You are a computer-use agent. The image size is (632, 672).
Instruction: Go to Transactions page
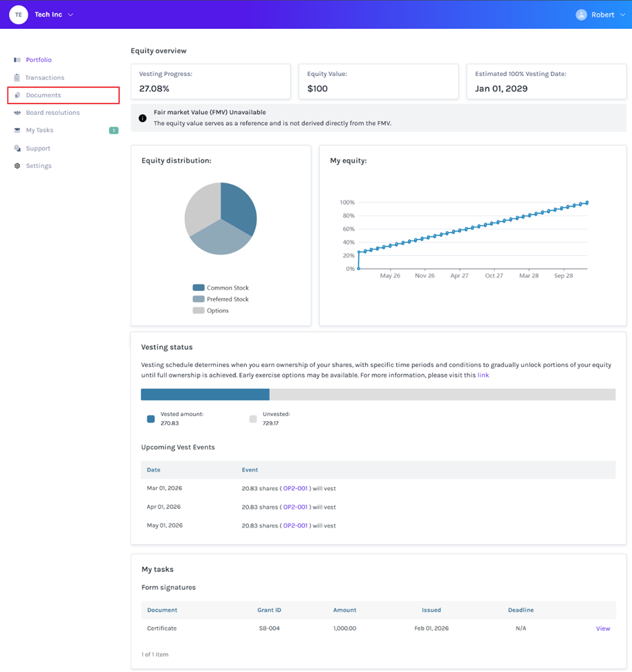(x=44, y=78)
